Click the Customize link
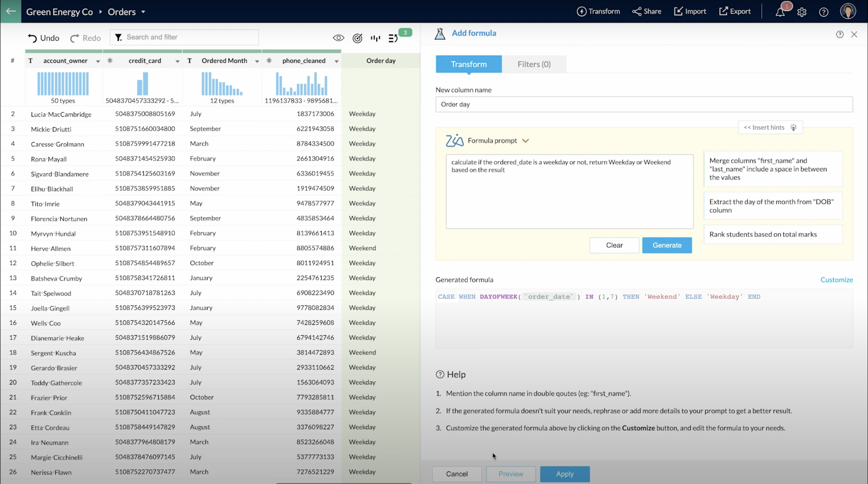The image size is (868, 484). pyautogui.click(x=836, y=279)
